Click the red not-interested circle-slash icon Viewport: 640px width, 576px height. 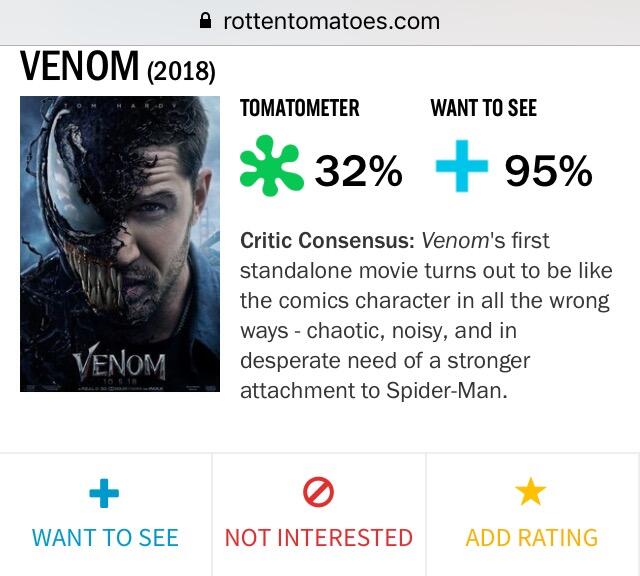(318, 491)
